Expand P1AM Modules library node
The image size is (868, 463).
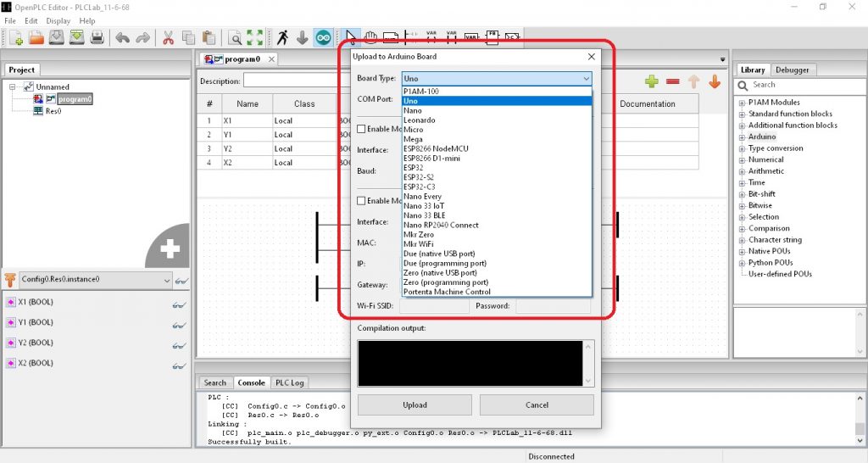(x=742, y=103)
